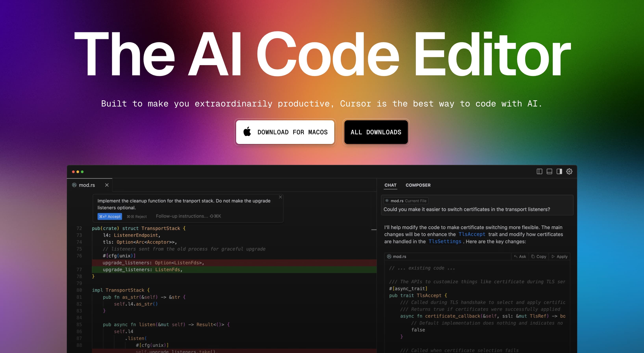644x353 pixels.
Task: Click the red window close dot
Action: [73, 172]
